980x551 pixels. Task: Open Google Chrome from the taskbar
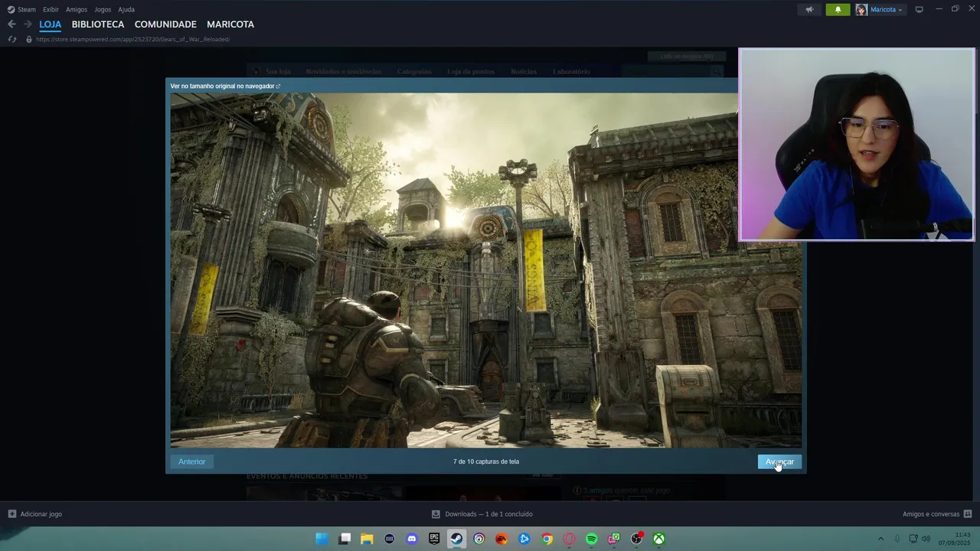[547, 539]
